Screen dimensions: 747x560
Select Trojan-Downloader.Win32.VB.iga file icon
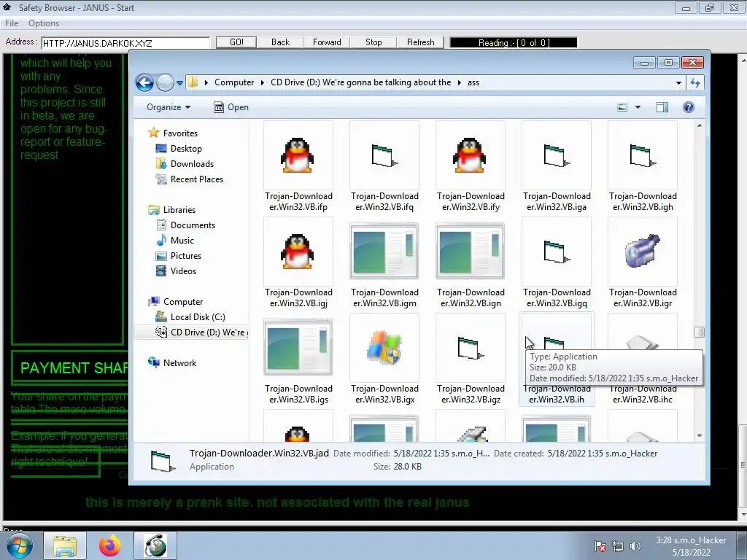point(556,156)
